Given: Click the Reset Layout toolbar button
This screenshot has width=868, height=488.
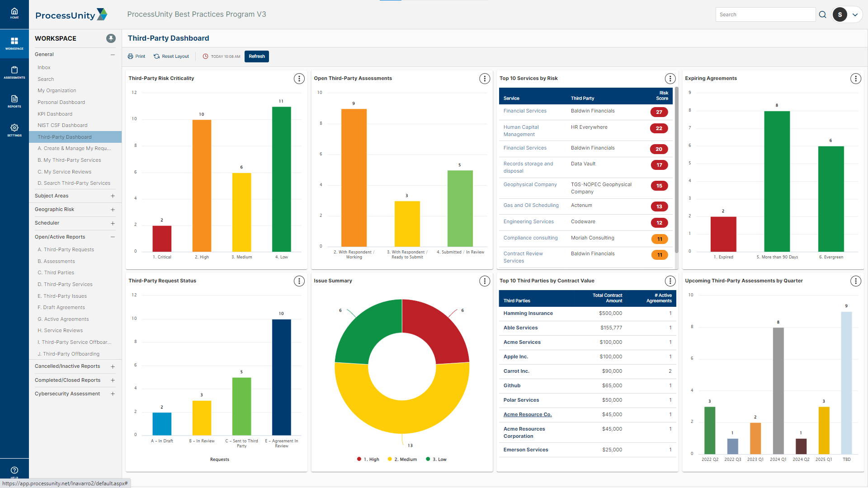Looking at the screenshot, I should click(171, 56).
